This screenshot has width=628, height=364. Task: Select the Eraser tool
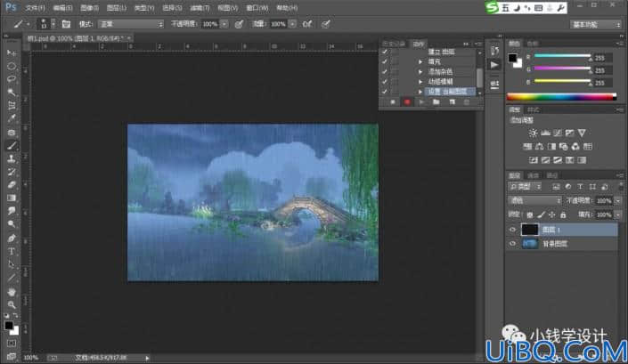tap(12, 185)
